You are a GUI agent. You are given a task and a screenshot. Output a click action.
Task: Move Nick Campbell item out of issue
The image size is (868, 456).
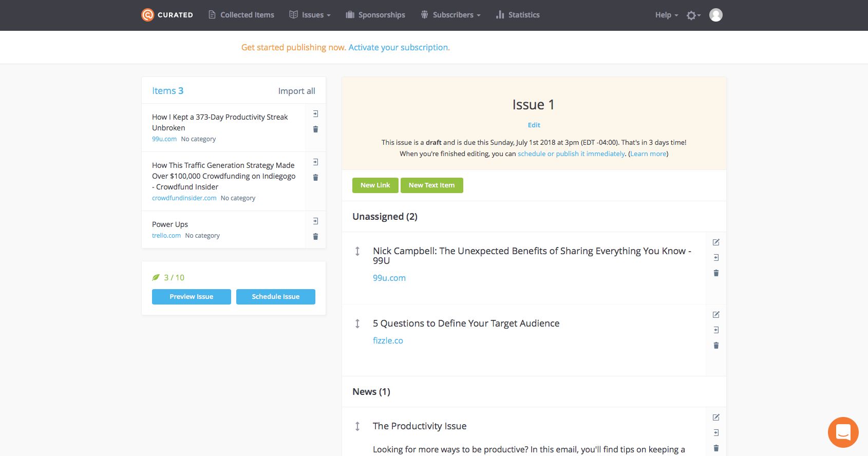(716, 258)
